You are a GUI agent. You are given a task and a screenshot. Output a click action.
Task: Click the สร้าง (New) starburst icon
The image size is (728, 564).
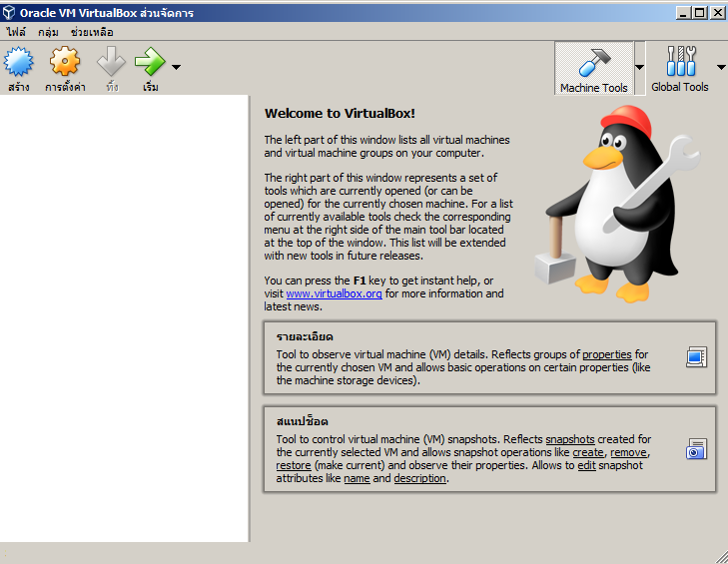point(19,61)
